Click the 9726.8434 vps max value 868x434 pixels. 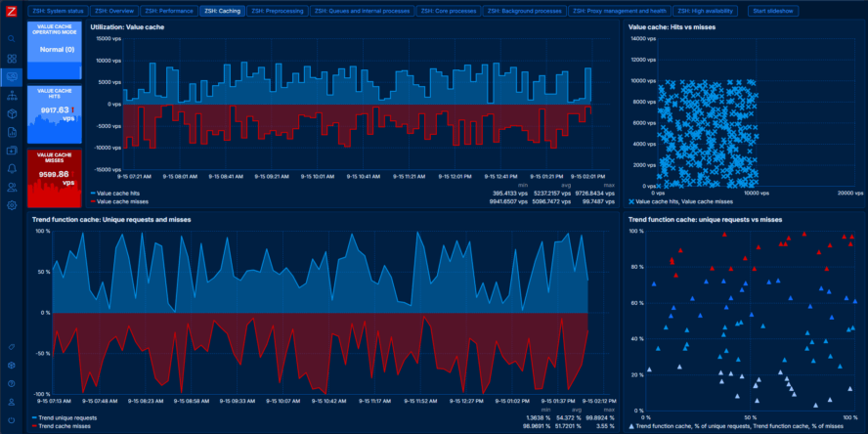tap(595, 194)
